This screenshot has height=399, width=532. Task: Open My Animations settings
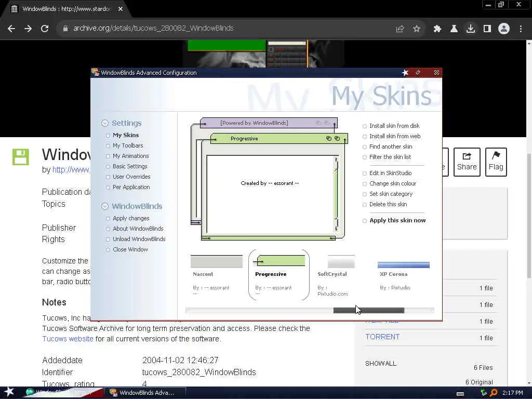pyautogui.click(x=130, y=156)
